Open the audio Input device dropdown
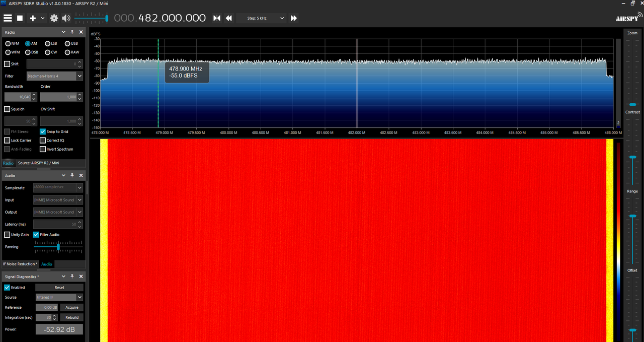644x342 pixels. 58,200
